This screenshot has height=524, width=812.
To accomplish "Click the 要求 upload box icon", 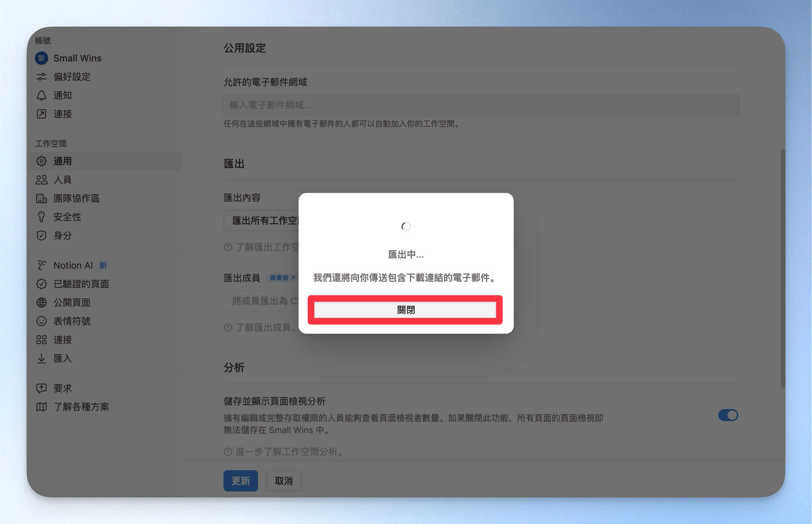I will pyautogui.click(x=41, y=388).
